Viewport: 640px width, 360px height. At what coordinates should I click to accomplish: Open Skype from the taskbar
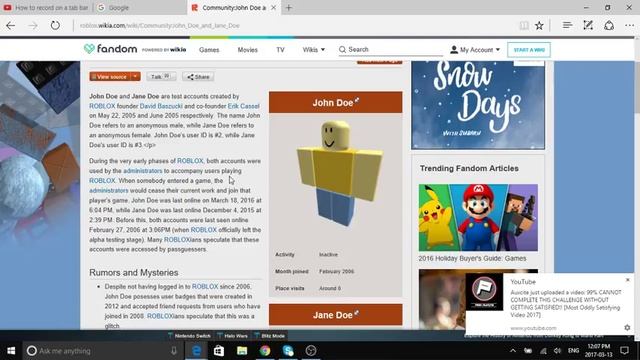pos(288,351)
